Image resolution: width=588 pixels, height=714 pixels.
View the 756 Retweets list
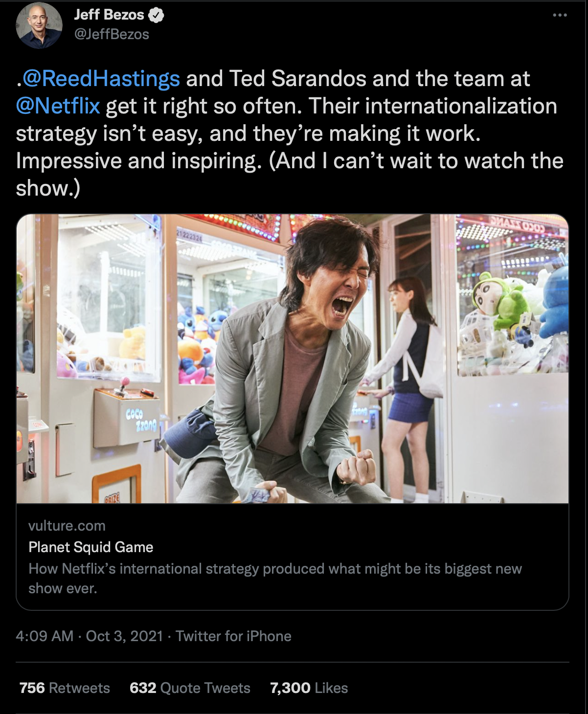[65, 688]
